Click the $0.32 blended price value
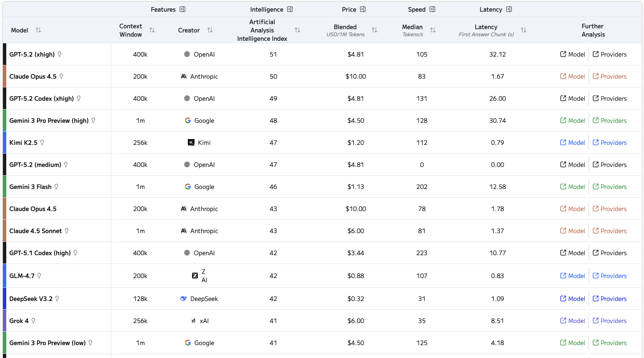The image size is (644, 358). pos(356,298)
